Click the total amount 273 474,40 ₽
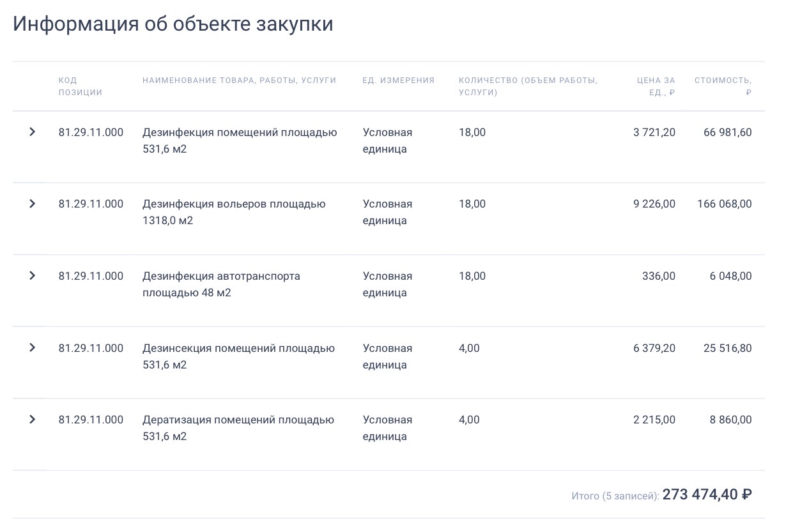Screen dimensions: 809x532 coord(707,494)
